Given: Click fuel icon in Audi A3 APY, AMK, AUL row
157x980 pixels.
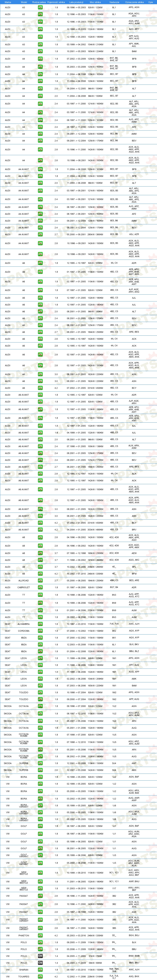Looking at the screenshot, I should click(40, 44).
